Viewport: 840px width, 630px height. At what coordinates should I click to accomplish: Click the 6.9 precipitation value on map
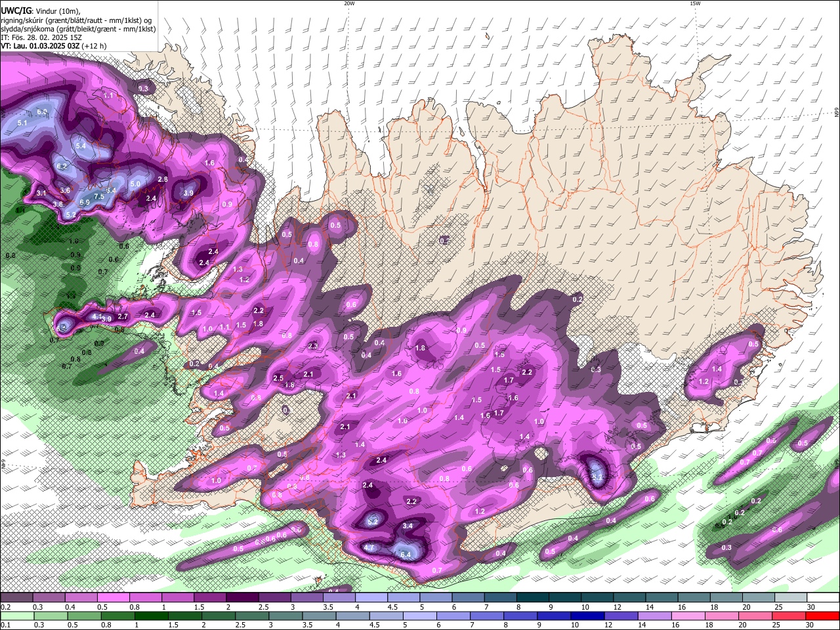point(85,203)
